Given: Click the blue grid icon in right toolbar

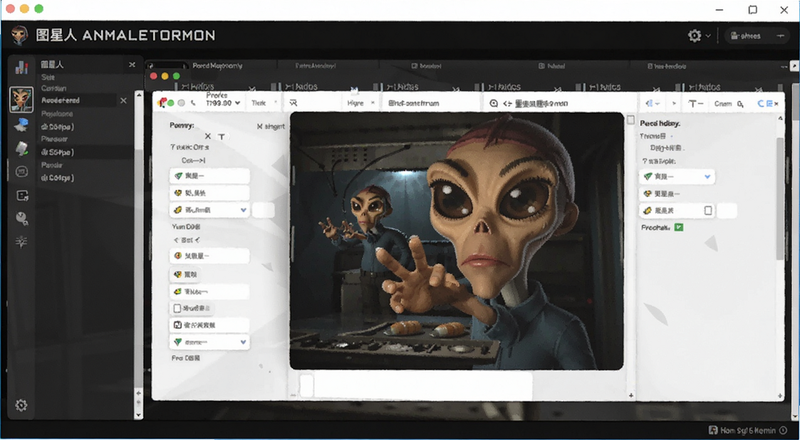Looking at the screenshot, I should point(770,103).
